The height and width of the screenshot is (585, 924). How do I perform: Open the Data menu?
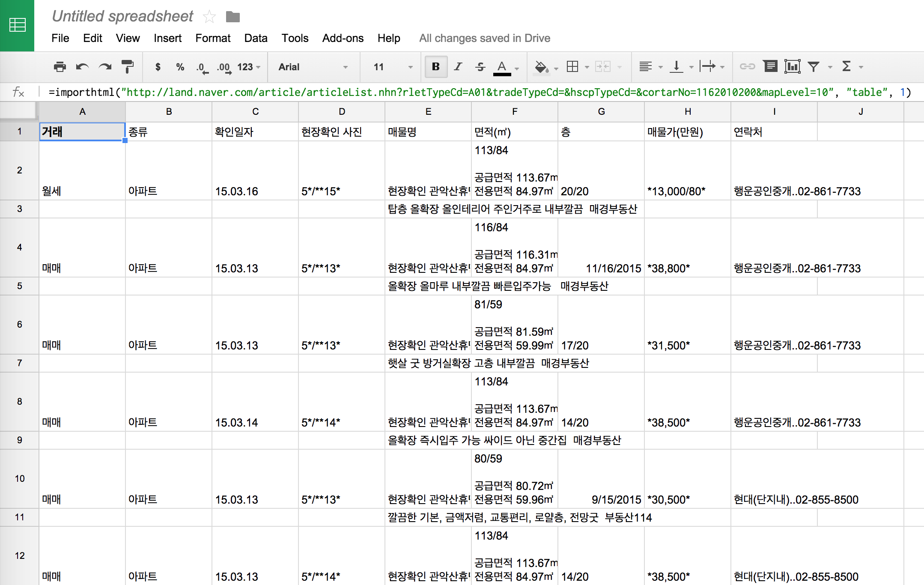(x=256, y=38)
